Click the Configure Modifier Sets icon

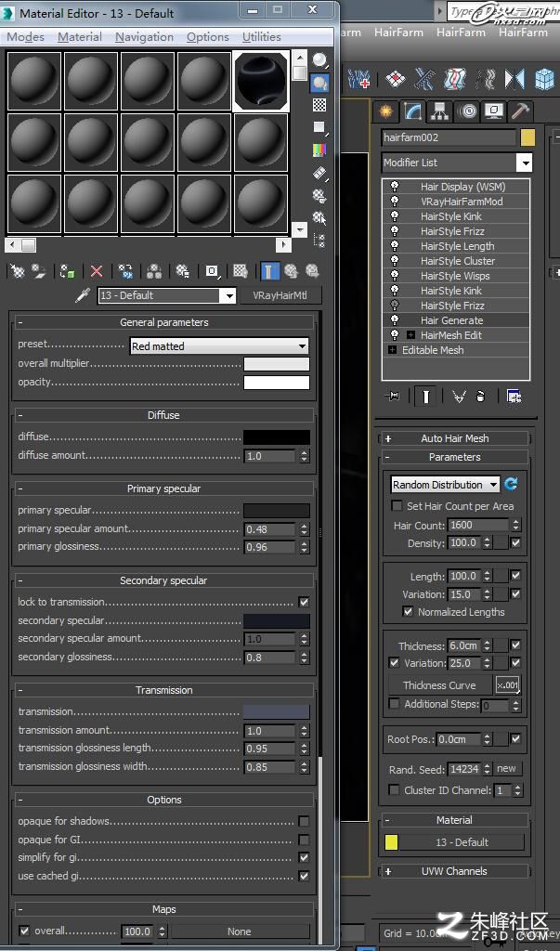[x=514, y=397]
